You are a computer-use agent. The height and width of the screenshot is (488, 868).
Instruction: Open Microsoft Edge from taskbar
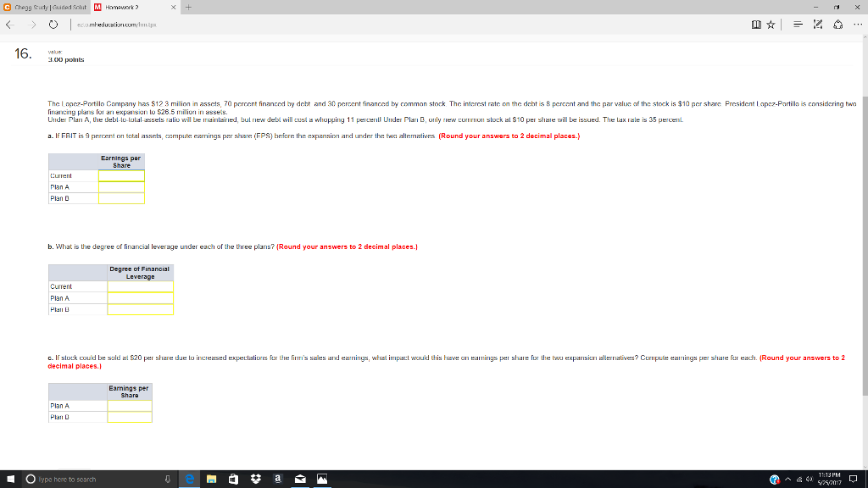click(x=189, y=480)
